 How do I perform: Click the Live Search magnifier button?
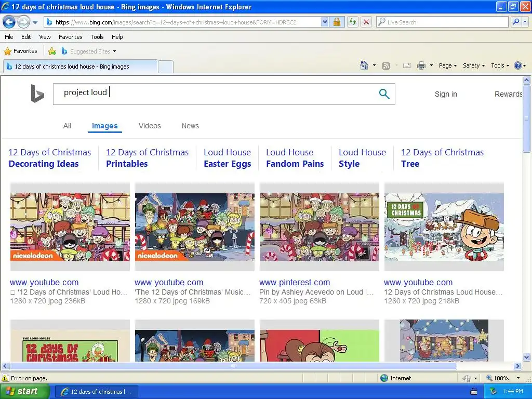[516, 22]
